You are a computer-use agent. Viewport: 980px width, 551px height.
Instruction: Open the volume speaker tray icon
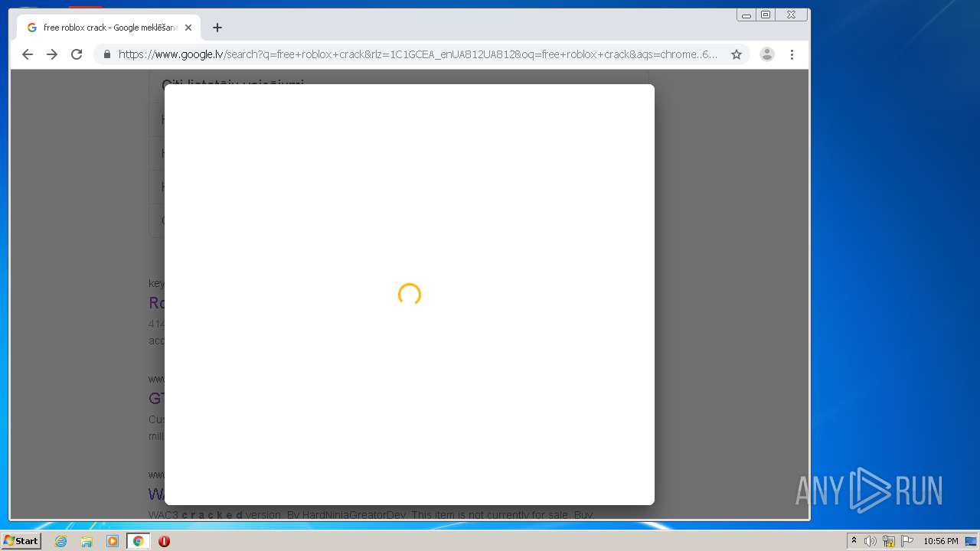(871, 541)
